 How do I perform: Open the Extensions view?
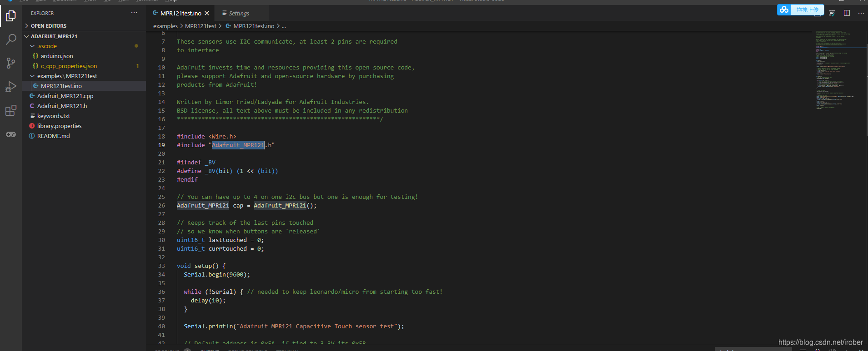[x=11, y=110]
